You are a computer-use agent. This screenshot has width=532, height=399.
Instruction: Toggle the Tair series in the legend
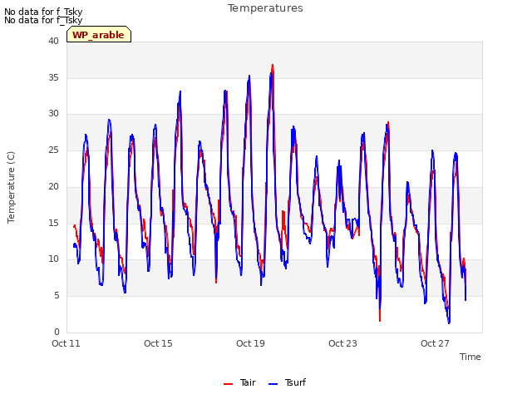(x=239, y=382)
